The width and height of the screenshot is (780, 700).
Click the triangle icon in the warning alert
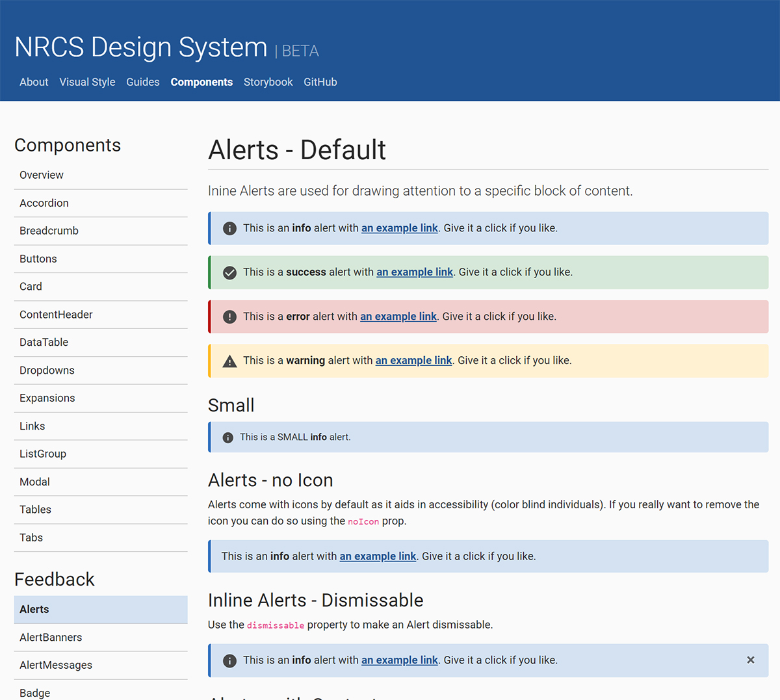tap(229, 361)
